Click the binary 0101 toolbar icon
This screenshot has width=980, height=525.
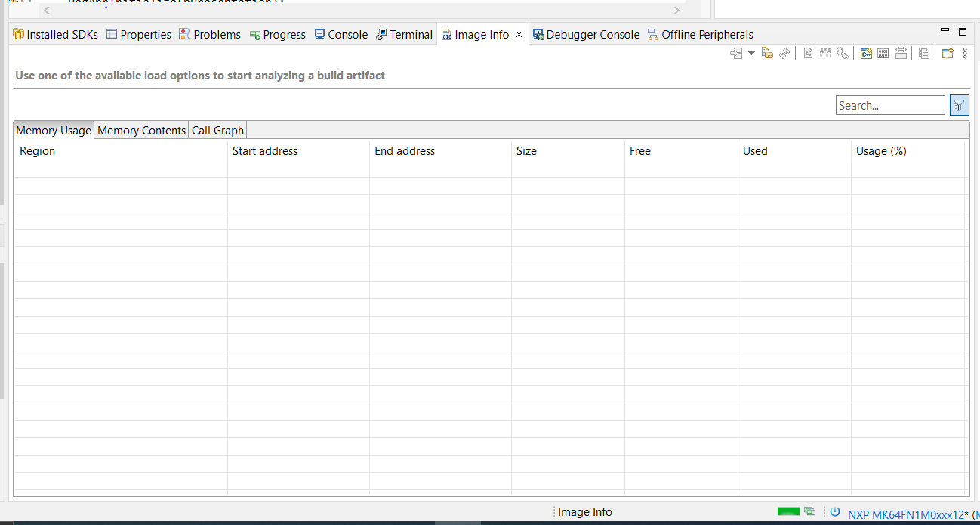pos(883,54)
